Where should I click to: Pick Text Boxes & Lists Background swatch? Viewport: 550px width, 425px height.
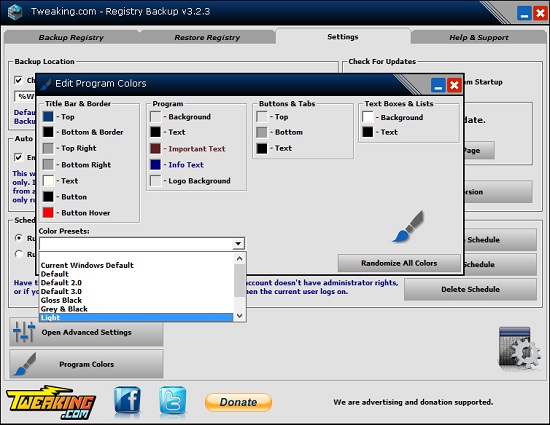click(368, 116)
